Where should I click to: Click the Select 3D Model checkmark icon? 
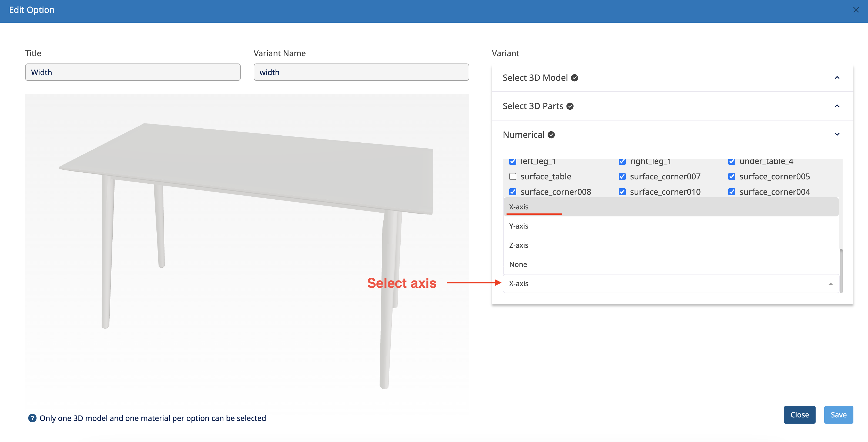coord(575,78)
